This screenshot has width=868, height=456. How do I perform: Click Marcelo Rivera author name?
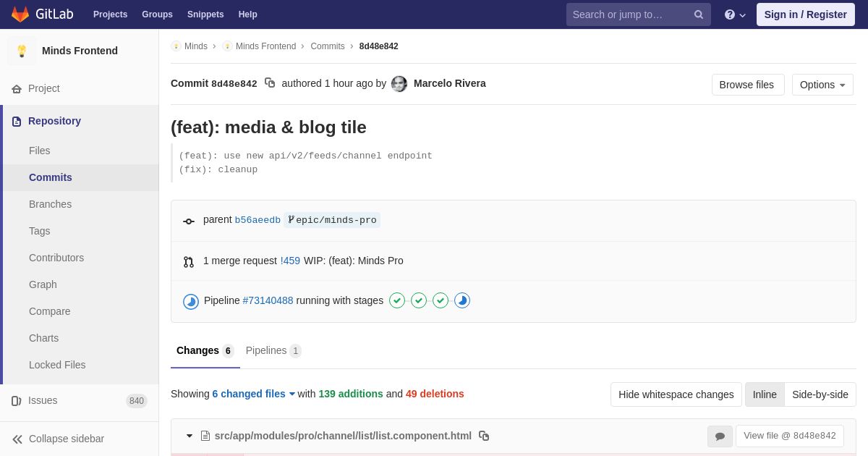pos(450,83)
